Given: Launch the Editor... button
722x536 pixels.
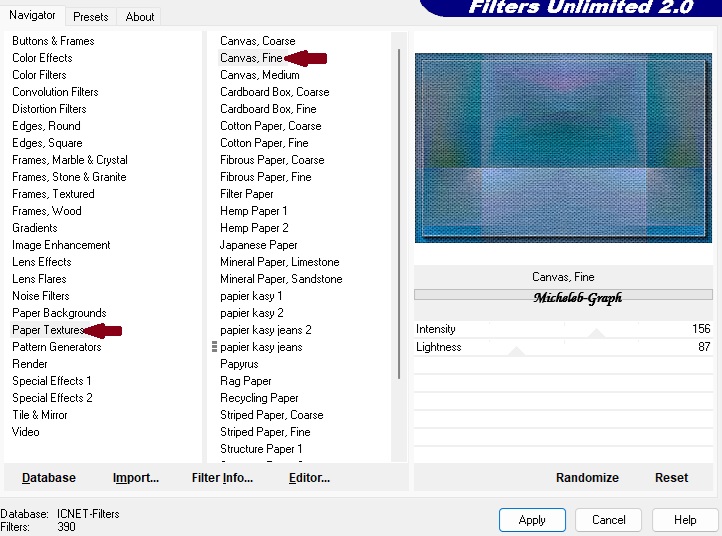Looking at the screenshot, I should click(x=309, y=478).
